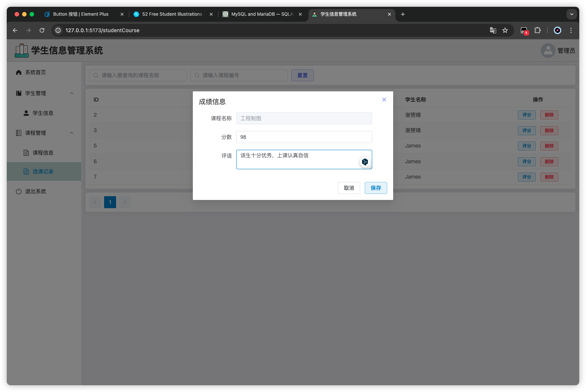Click 退出系统 to log out
Viewport: 586px width, 392px height.
(x=44, y=191)
